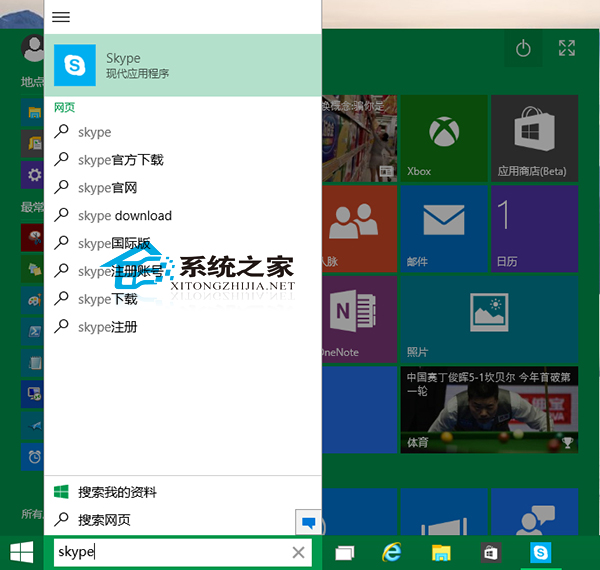
Task: Click the search input field containing "skype"
Action: (170, 553)
